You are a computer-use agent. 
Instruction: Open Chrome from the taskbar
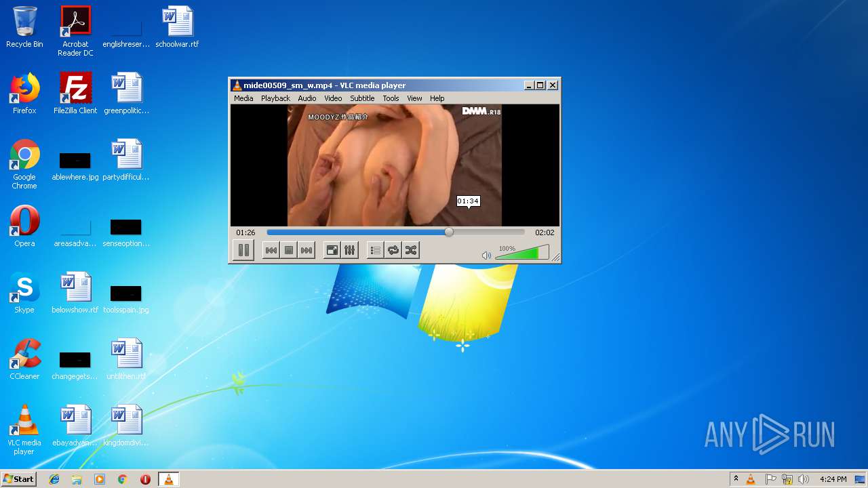tap(123, 479)
